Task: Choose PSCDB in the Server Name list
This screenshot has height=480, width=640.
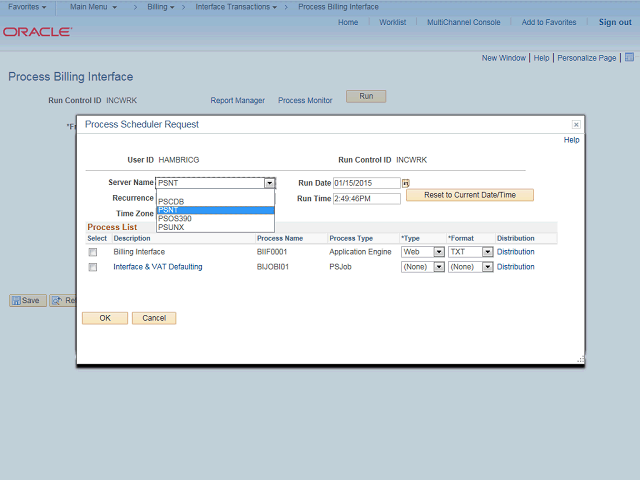Action: pos(171,202)
